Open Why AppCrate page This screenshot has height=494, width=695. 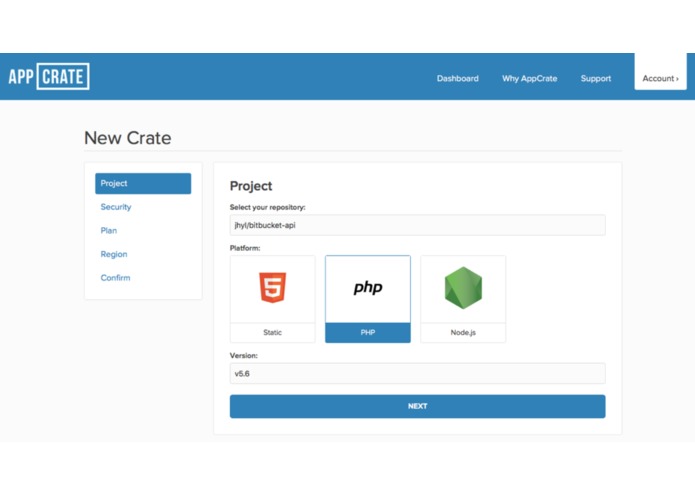(x=529, y=78)
